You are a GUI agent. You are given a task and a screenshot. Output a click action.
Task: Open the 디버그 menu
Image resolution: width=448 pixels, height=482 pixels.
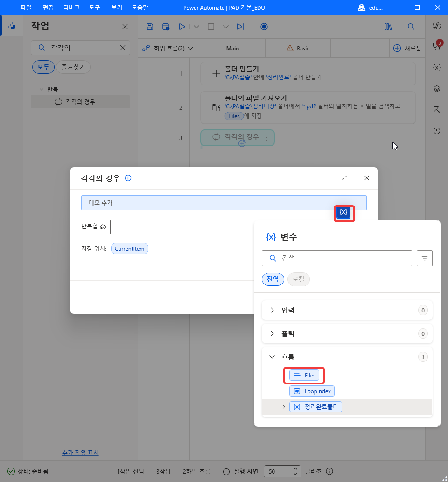coord(71,7)
